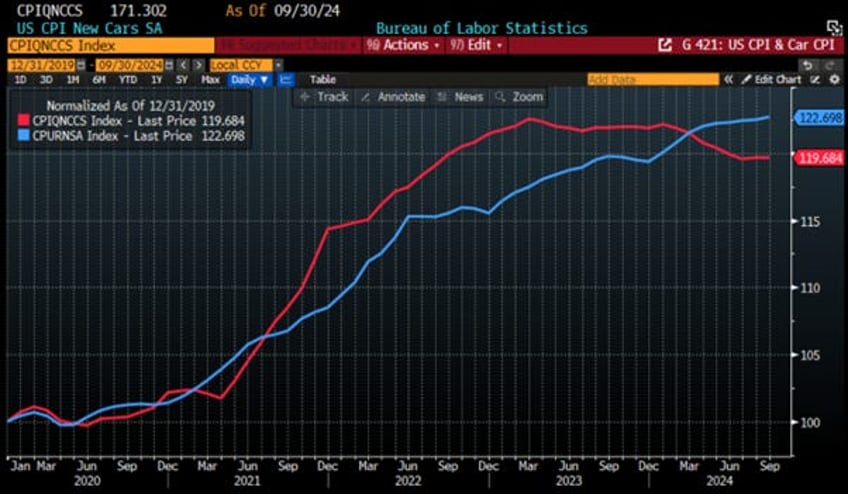The height and width of the screenshot is (494, 848).
Task: Click the CPURNSA Index legend entry
Action: (138, 135)
